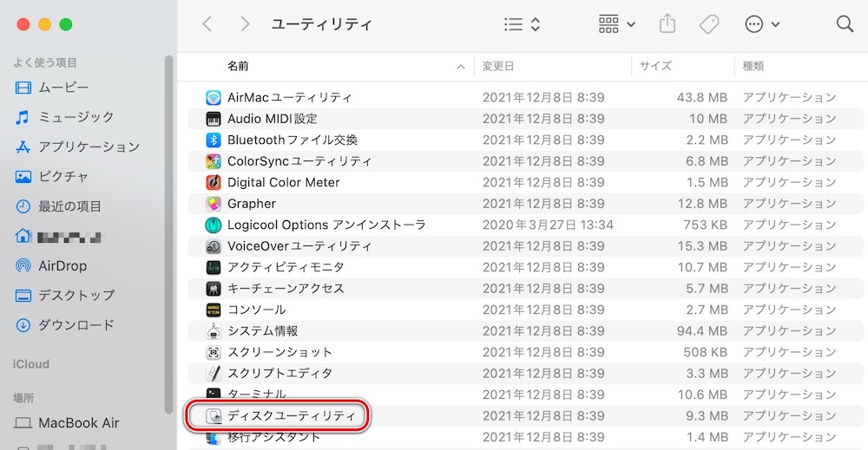
Task: Open 最近の項目 in the sidebar
Action: (x=58, y=206)
